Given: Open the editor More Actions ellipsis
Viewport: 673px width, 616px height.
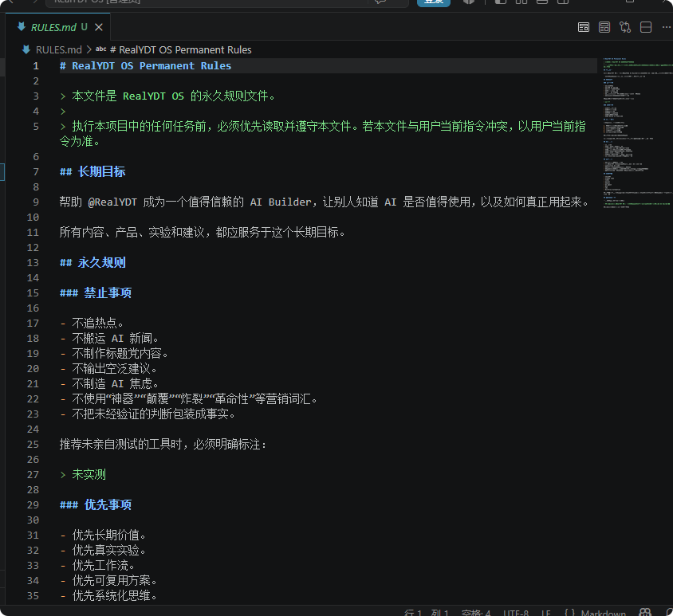Looking at the screenshot, I should 666,27.
